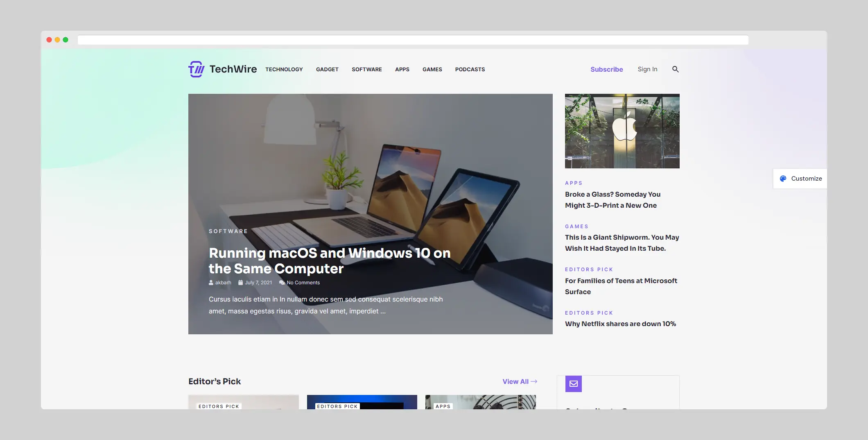Viewport: 868px width, 440px height.
Task: Read the Why Netflix shares are down article
Action: point(620,324)
